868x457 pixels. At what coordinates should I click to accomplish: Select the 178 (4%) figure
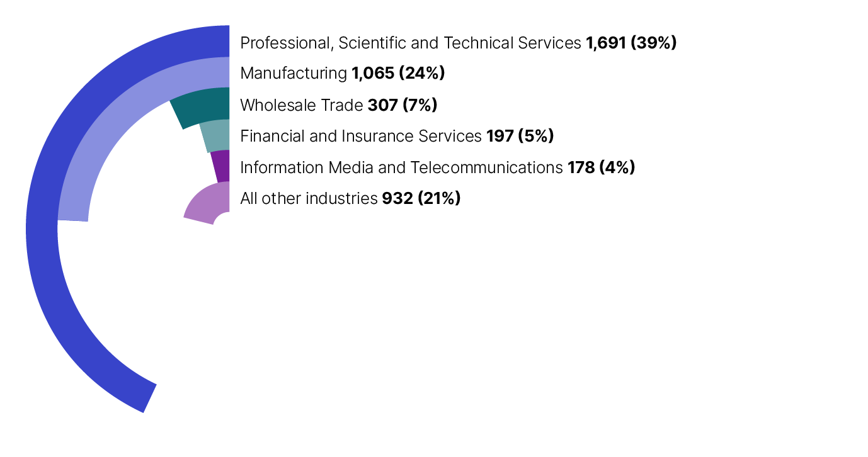(x=601, y=167)
